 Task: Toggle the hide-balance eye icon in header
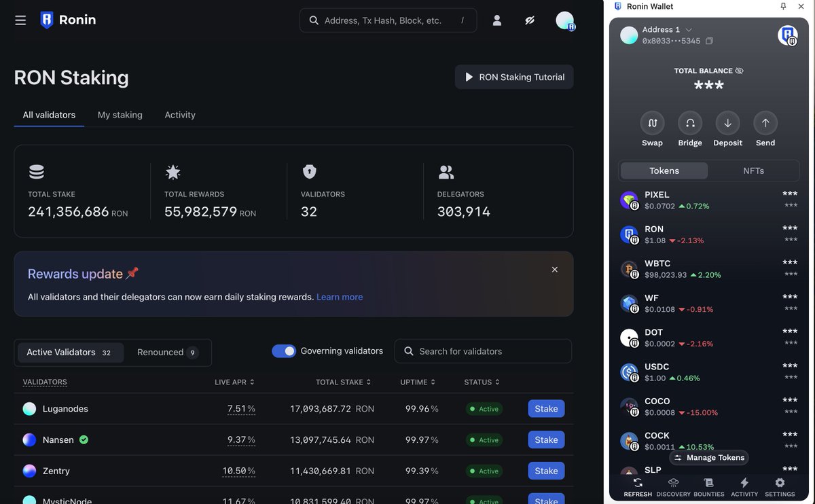click(x=530, y=20)
